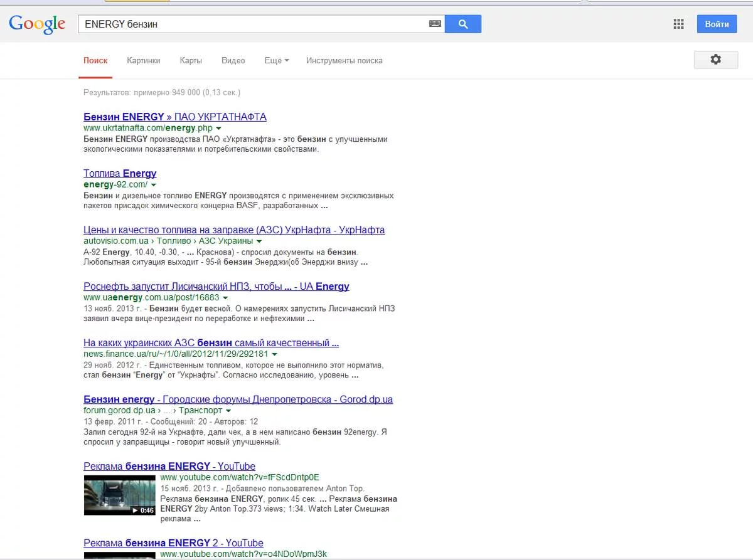753x560 pixels.
Task: Click the Войти sign-in button
Action: click(x=717, y=24)
